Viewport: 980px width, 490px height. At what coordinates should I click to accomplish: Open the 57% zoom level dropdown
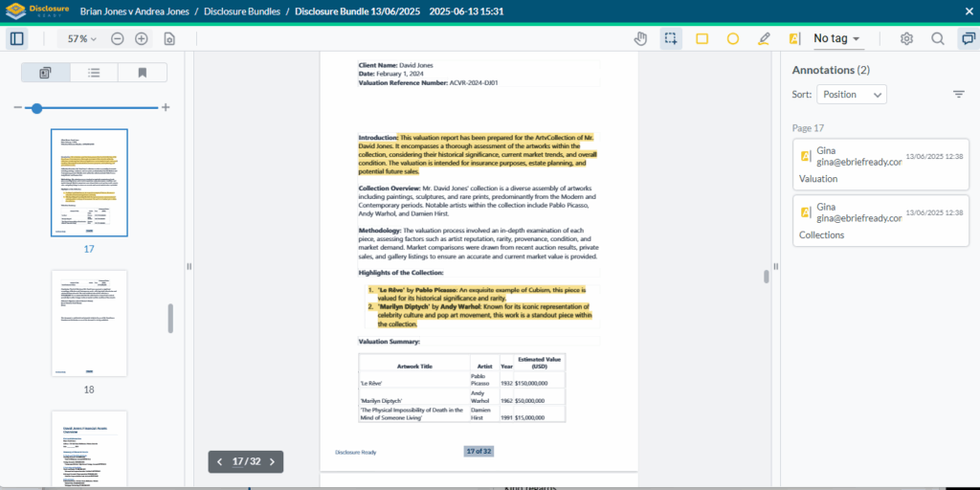click(x=80, y=39)
